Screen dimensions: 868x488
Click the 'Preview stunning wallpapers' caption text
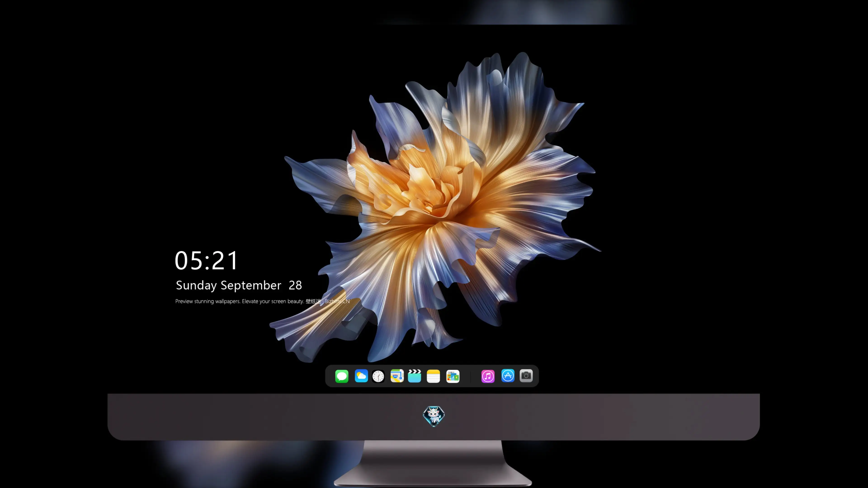[262, 301]
